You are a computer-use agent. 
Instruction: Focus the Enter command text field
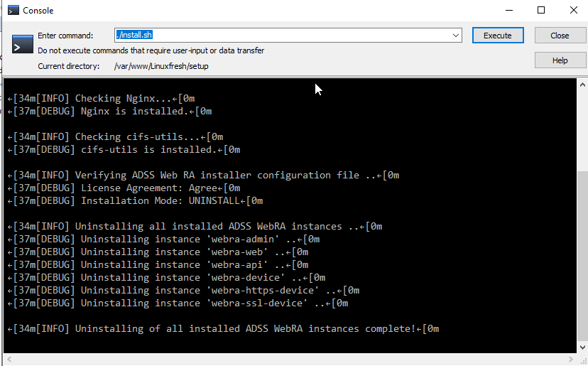click(284, 36)
